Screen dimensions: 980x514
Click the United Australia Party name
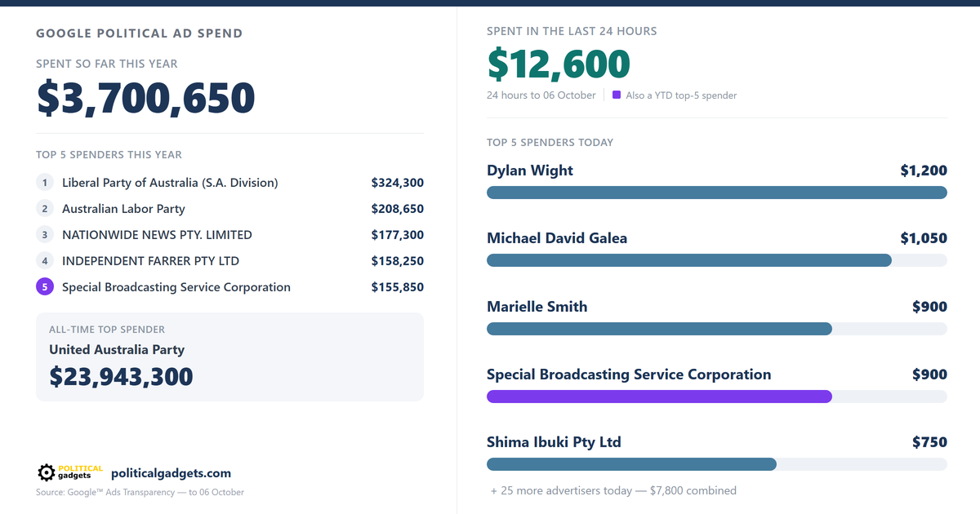click(x=117, y=349)
